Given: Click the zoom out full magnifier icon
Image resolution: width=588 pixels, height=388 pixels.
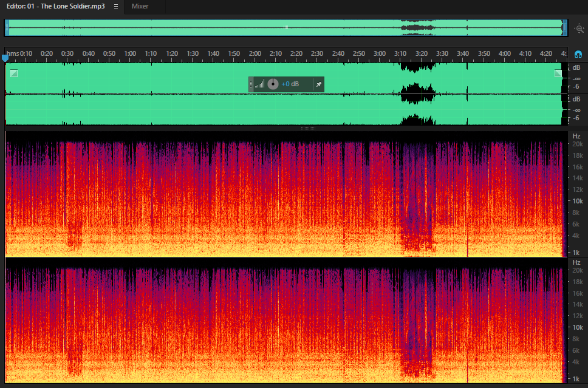Looking at the screenshot, I should [x=579, y=28].
